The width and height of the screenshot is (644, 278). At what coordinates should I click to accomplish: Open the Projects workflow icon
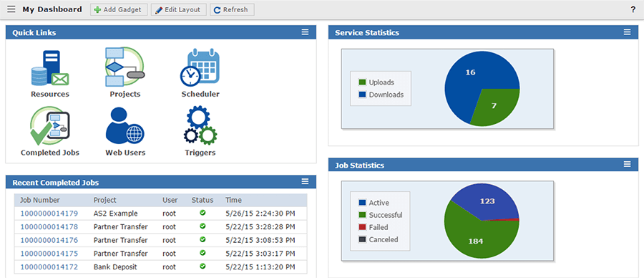(x=125, y=67)
